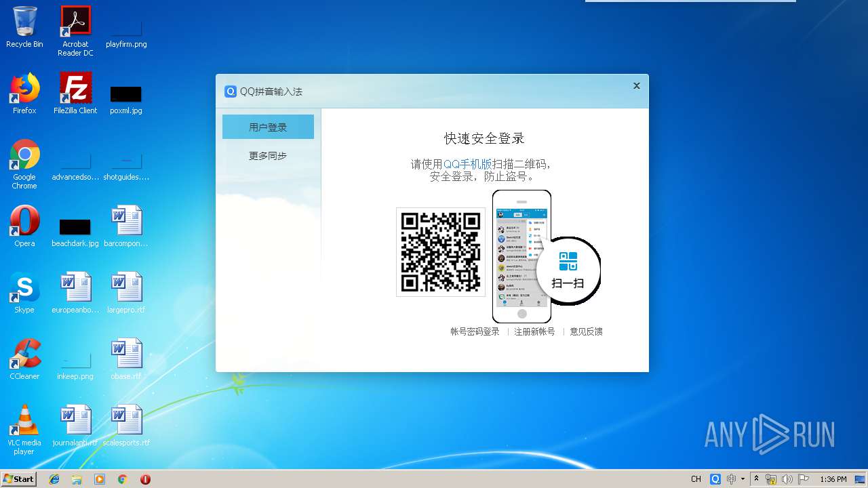Click the login QR code image

click(x=441, y=252)
